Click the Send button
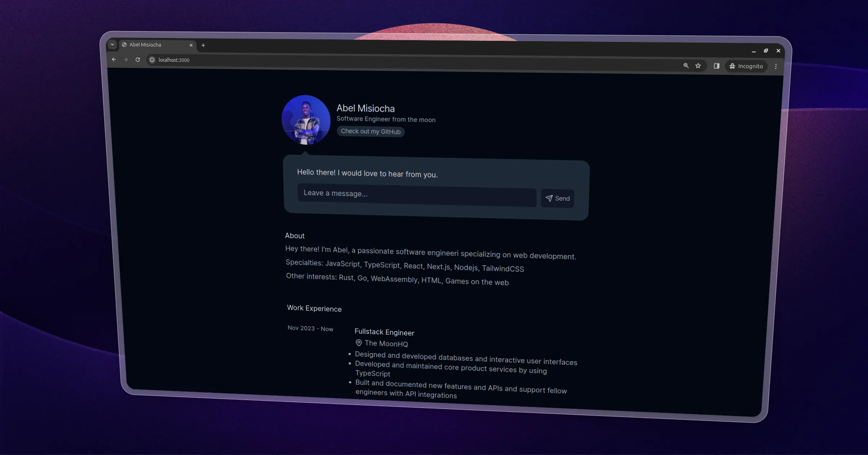This screenshot has height=455, width=868. pos(557,198)
